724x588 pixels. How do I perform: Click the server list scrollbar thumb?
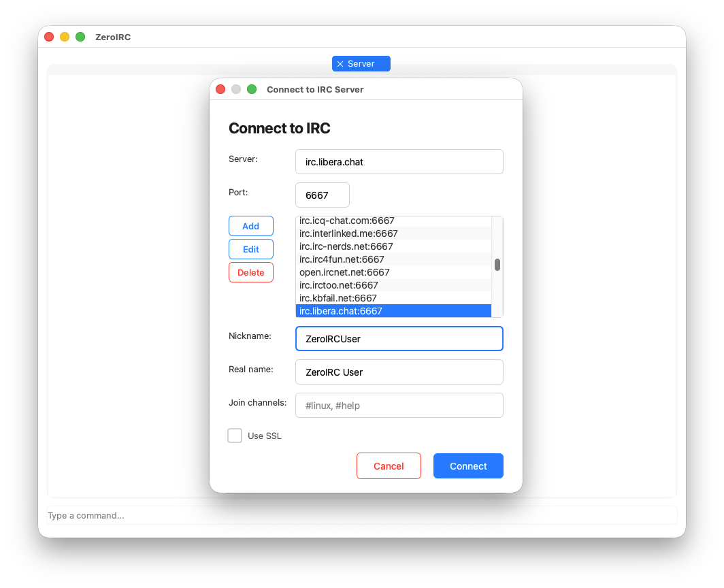tap(497, 265)
